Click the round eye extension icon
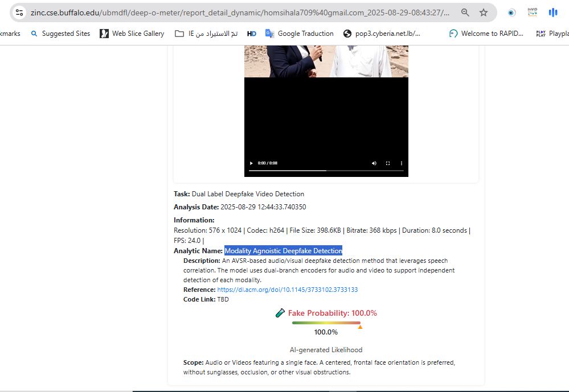569x392 pixels. coord(511,13)
